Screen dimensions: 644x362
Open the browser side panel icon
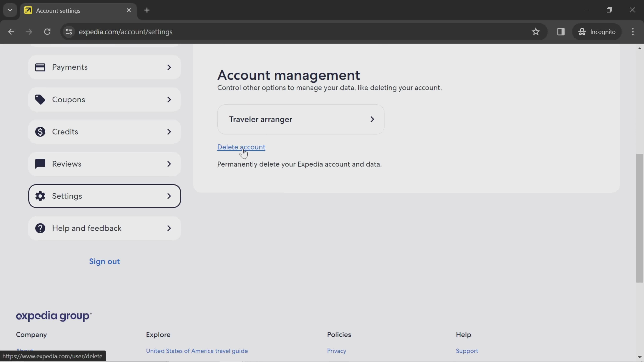(x=561, y=32)
